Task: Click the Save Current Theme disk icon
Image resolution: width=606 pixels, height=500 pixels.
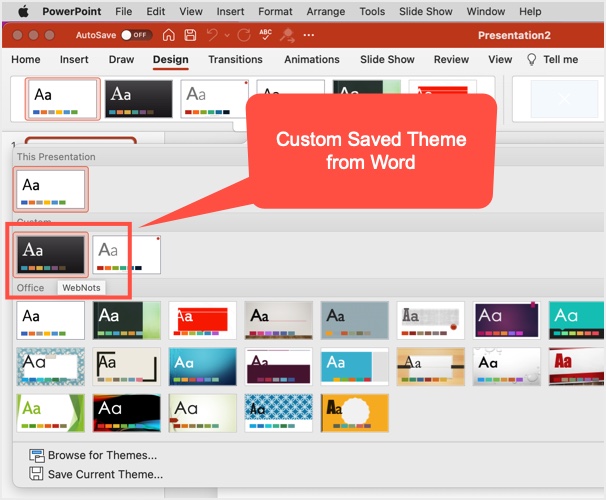Action: coord(36,474)
